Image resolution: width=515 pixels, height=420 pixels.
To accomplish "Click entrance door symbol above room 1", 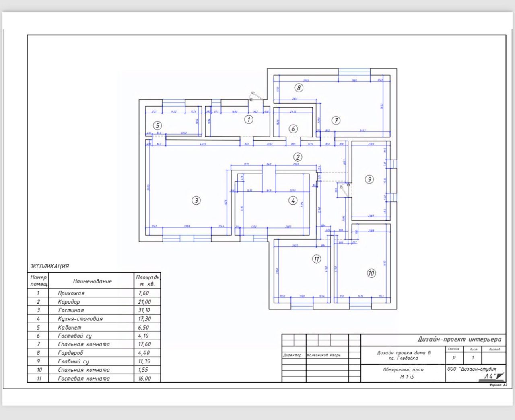I will [255, 96].
